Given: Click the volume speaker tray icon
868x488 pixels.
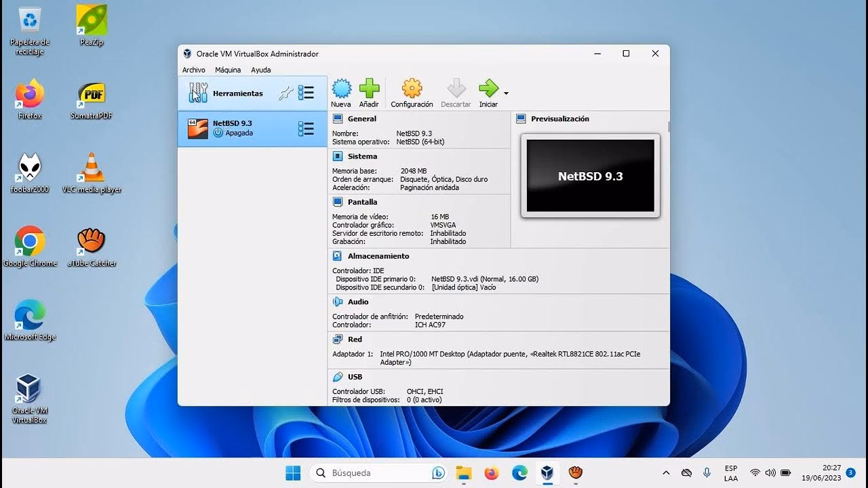Looking at the screenshot, I should click(x=770, y=472).
